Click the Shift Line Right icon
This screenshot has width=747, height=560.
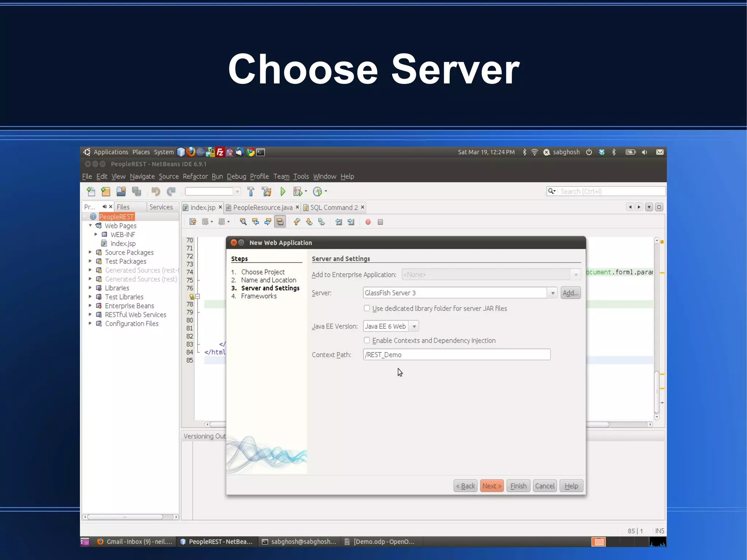[x=351, y=222]
